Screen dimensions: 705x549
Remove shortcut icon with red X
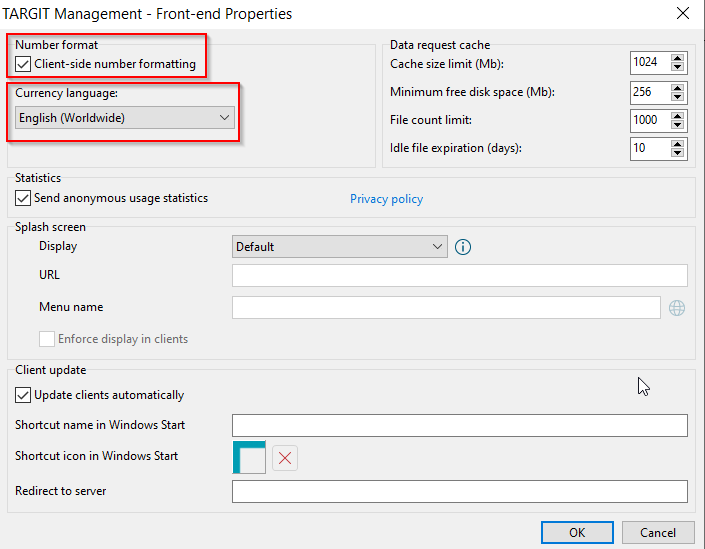[x=285, y=458]
